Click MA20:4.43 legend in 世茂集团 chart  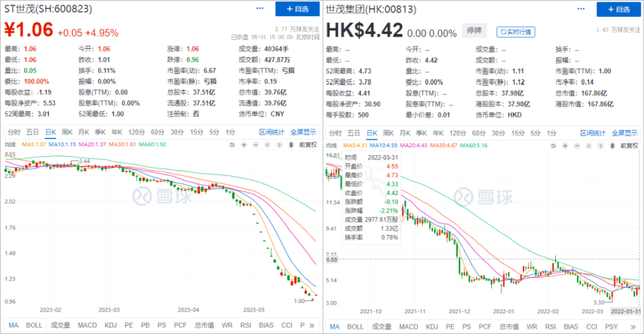[x=413, y=145]
